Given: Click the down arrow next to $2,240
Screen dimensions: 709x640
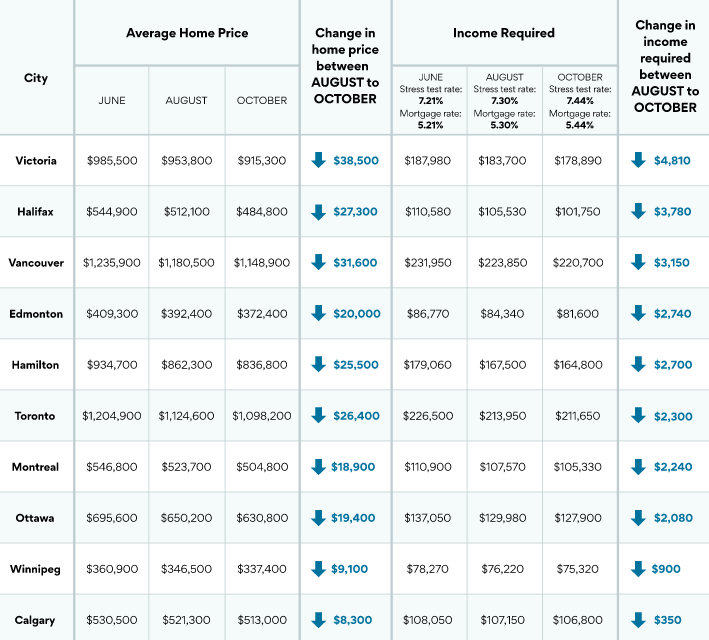Looking at the screenshot, I should click(638, 466).
